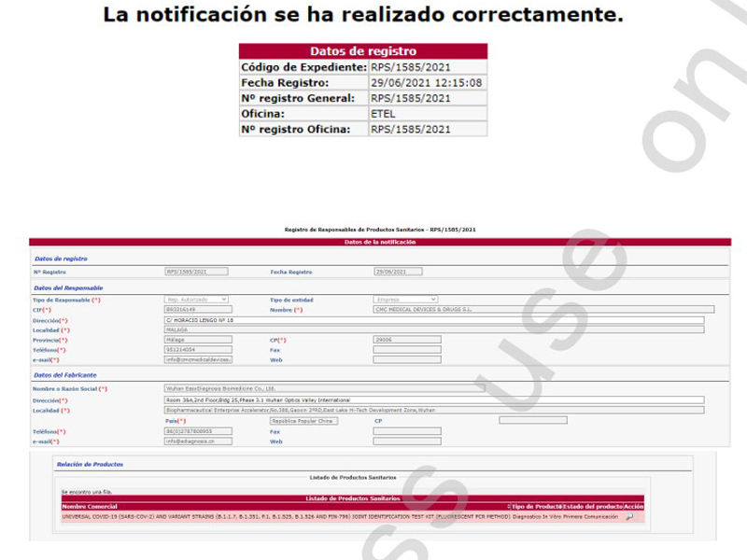Click the responsible Nombre text field
Image resolution: width=747 pixels, height=560 pixels.
pos(543,309)
